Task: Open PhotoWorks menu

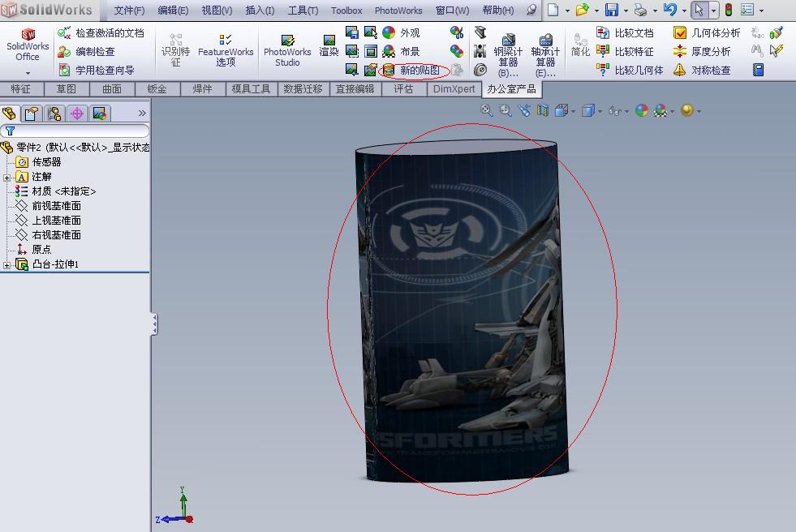Action: [x=398, y=11]
